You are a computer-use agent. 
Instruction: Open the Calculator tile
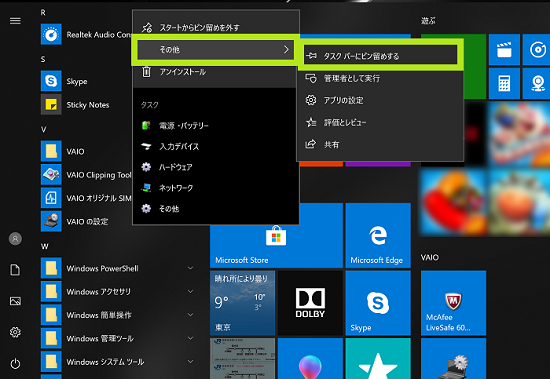pos(504,84)
